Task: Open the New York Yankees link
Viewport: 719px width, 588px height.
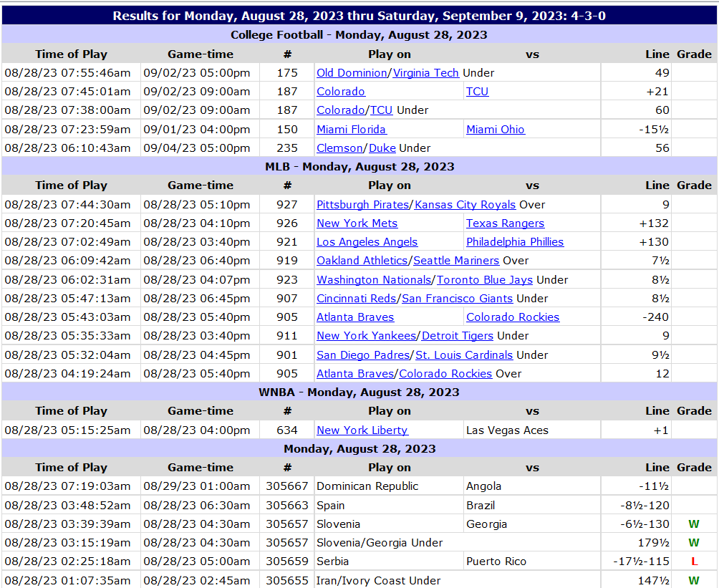Action: click(367, 336)
